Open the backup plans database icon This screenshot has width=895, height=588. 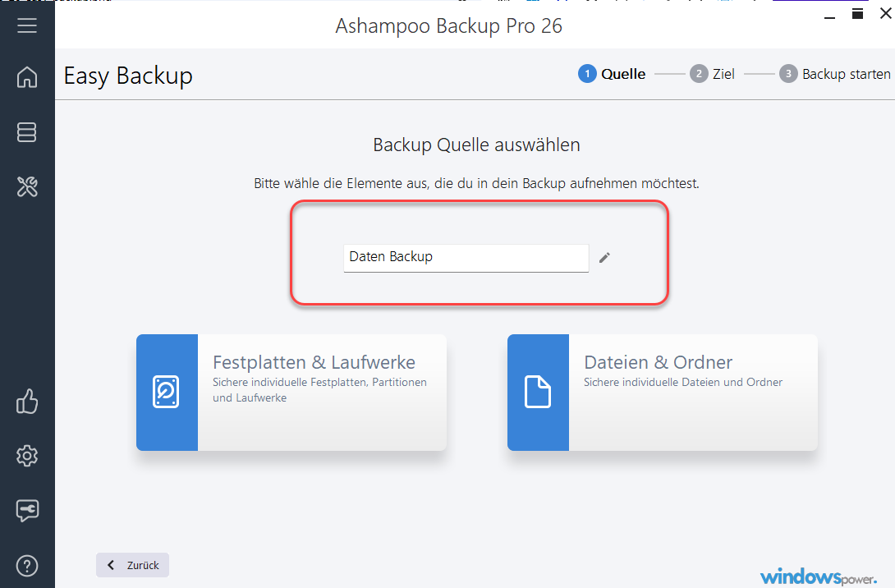click(x=27, y=132)
